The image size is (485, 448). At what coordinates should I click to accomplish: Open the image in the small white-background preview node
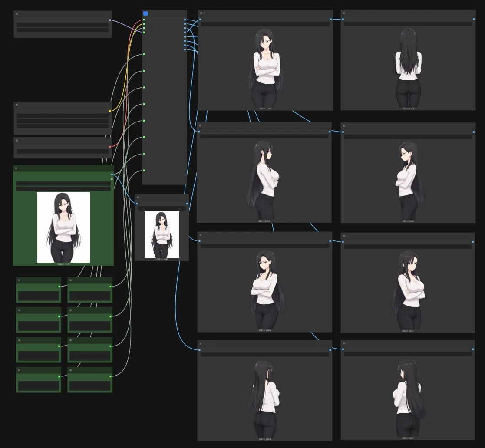162,235
